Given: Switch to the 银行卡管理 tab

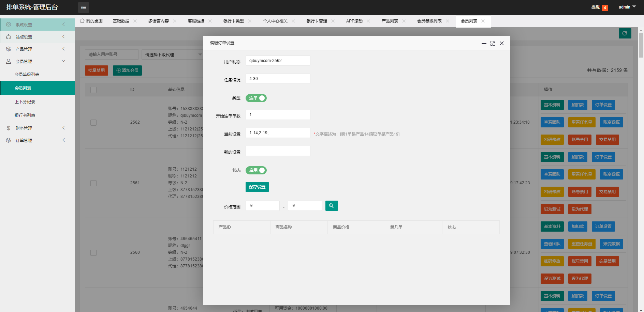Looking at the screenshot, I should 317,21.
